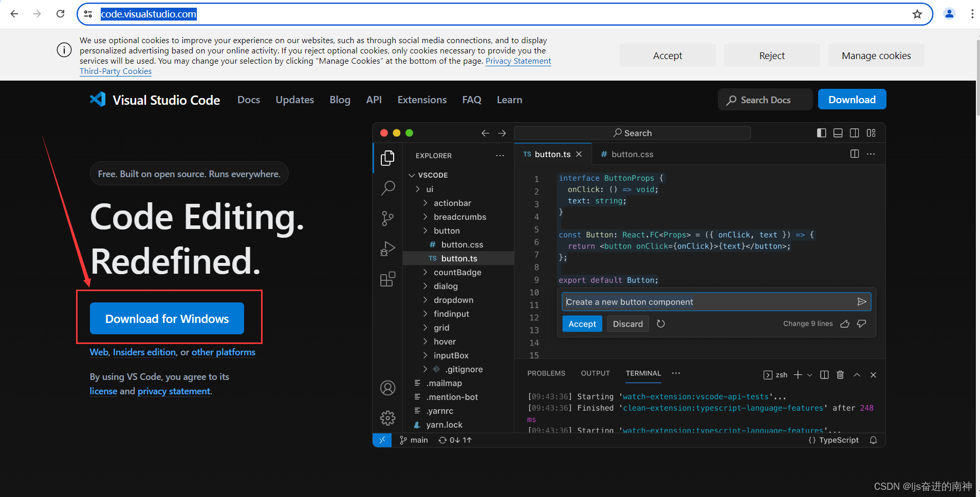
Task: Collapse the VSCODE root folder
Action: 412,175
